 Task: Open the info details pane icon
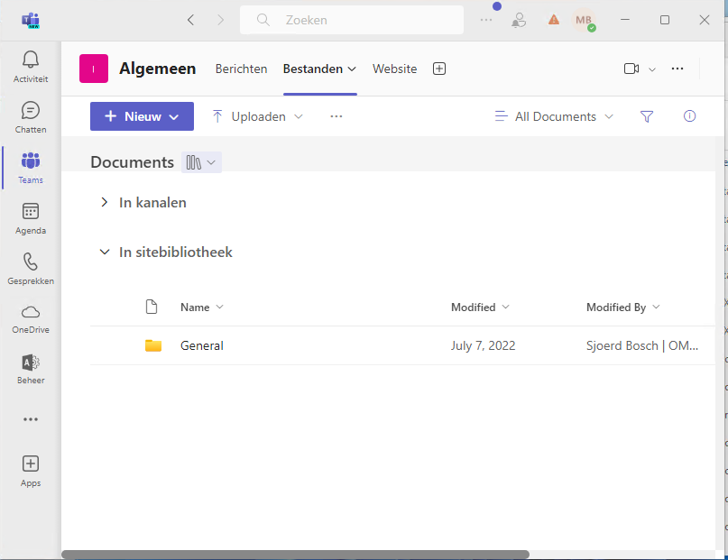click(x=689, y=116)
